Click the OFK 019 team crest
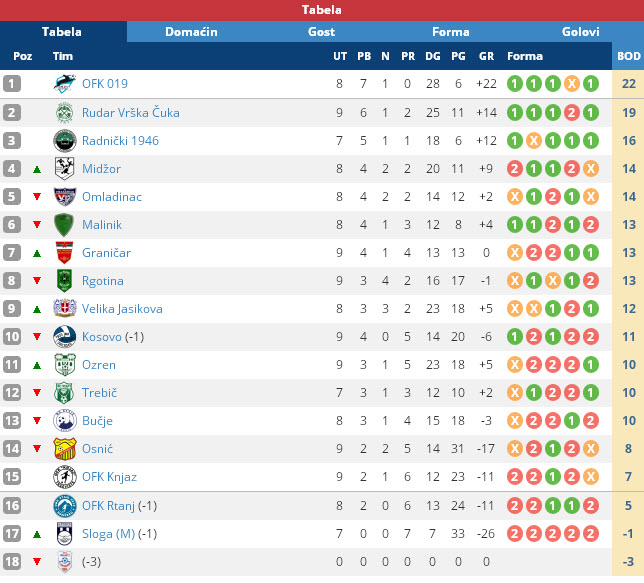This screenshot has width=644, height=583. (x=65, y=84)
